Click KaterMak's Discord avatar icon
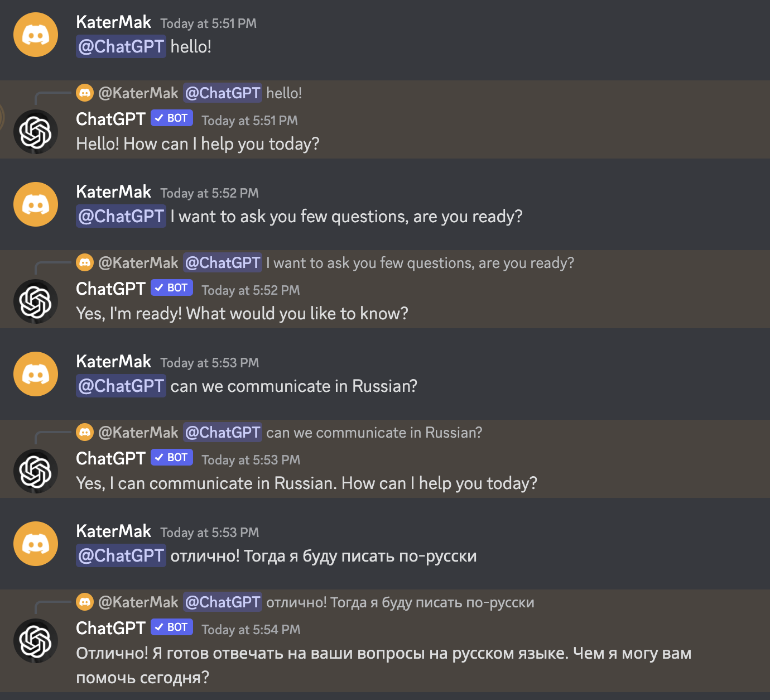The image size is (770, 700). point(35,35)
